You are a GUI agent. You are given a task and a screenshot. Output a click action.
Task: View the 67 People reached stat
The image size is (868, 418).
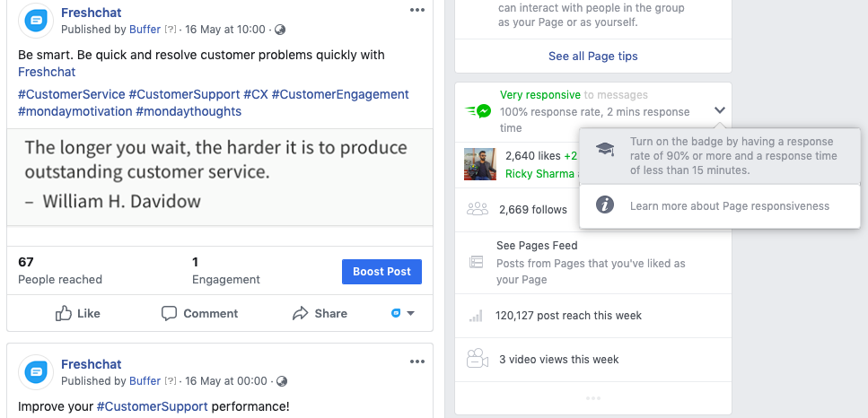(60, 270)
